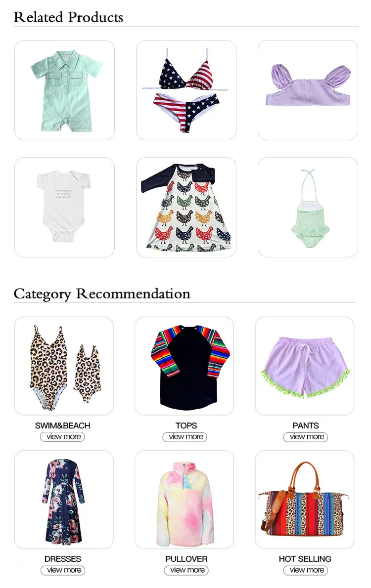Click view more under HOT SELLING
The height and width of the screenshot is (588, 371).
[306, 570]
